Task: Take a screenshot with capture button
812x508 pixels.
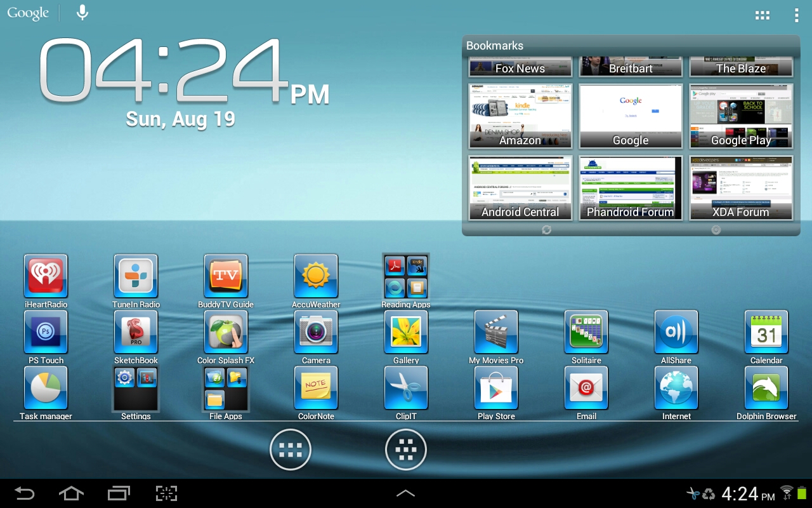Action: tap(166, 493)
